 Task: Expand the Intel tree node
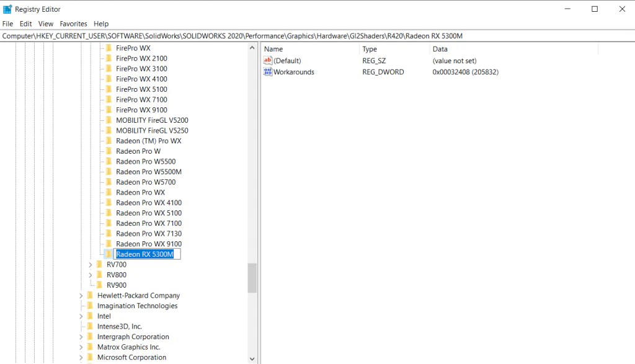[x=81, y=317]
